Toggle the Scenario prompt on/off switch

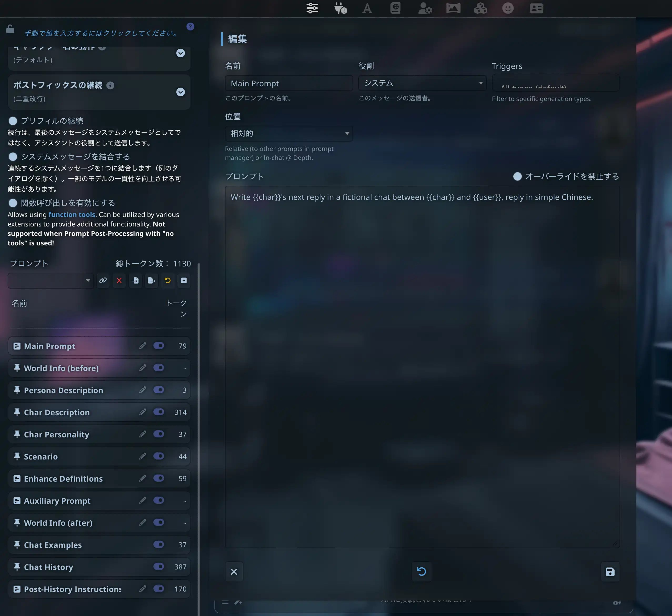(159, 456)
